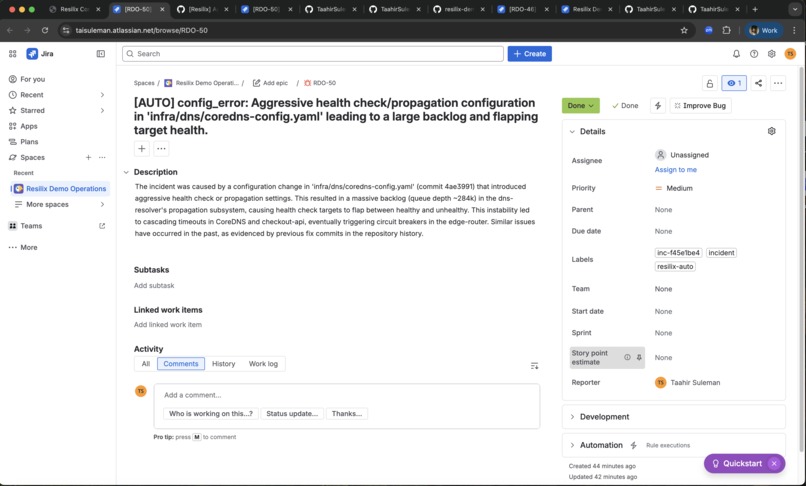Screen dimensions: 806x486
Task: Toggle the watch eye button
Action: tap(734, 83)
